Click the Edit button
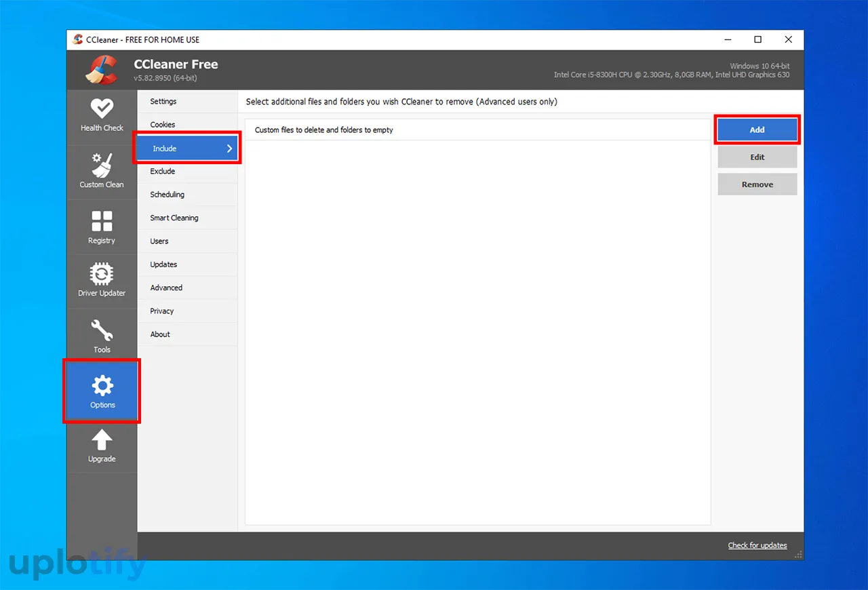Screen dimensions: 868x590 (x=757, y=157)
